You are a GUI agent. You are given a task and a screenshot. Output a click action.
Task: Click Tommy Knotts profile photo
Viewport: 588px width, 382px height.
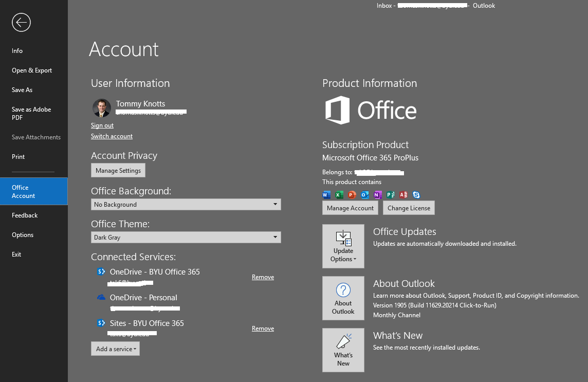click(x=102, y=108)
